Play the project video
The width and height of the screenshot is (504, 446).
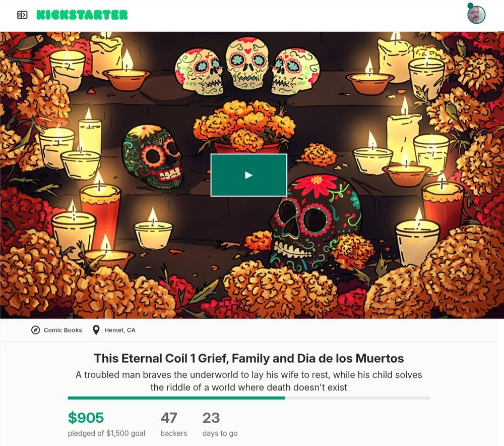point(249,175)
